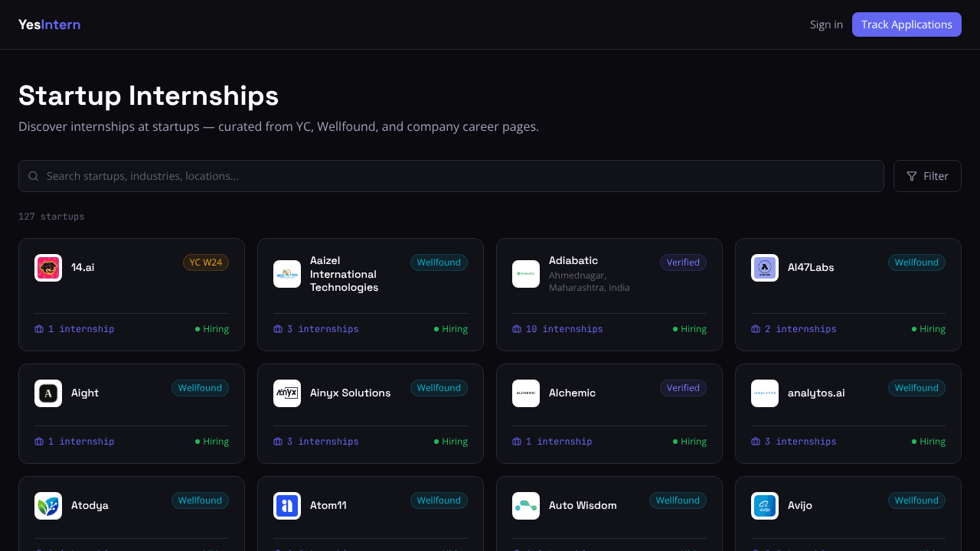This screenshot has height=551, width=980.
Task: Open the Ainyx Solutions company name
Action: point(350,393)
